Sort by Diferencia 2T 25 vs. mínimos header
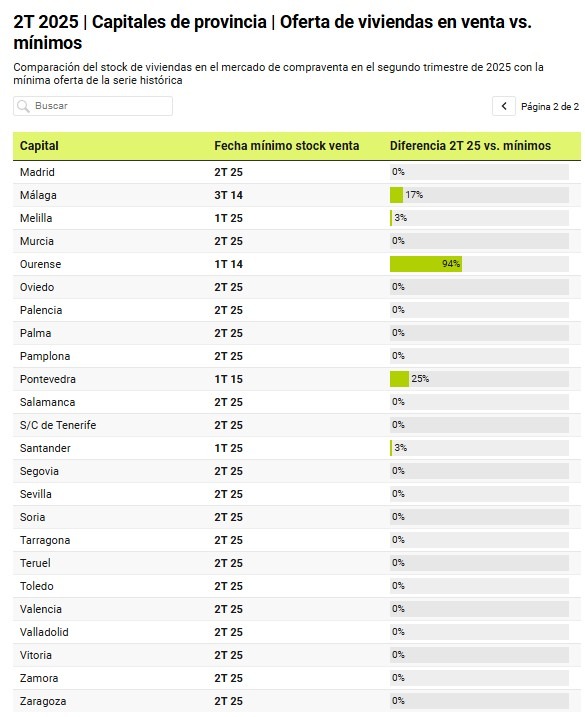 pyautogui.click(x=470, y=146)
